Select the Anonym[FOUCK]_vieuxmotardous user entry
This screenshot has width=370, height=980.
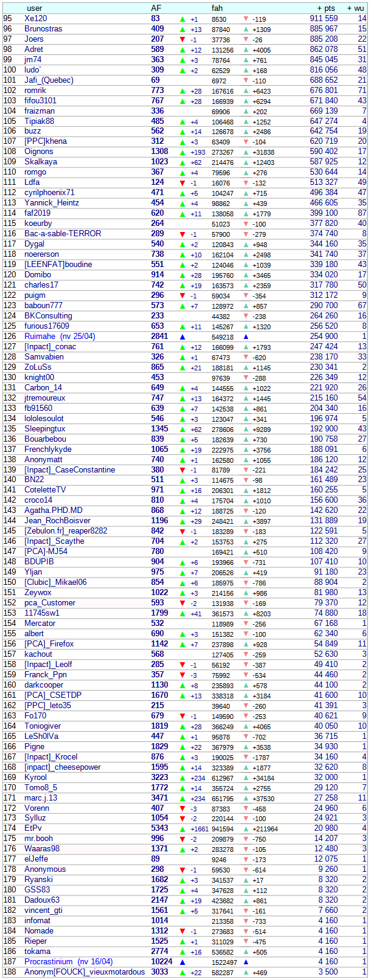85,972
